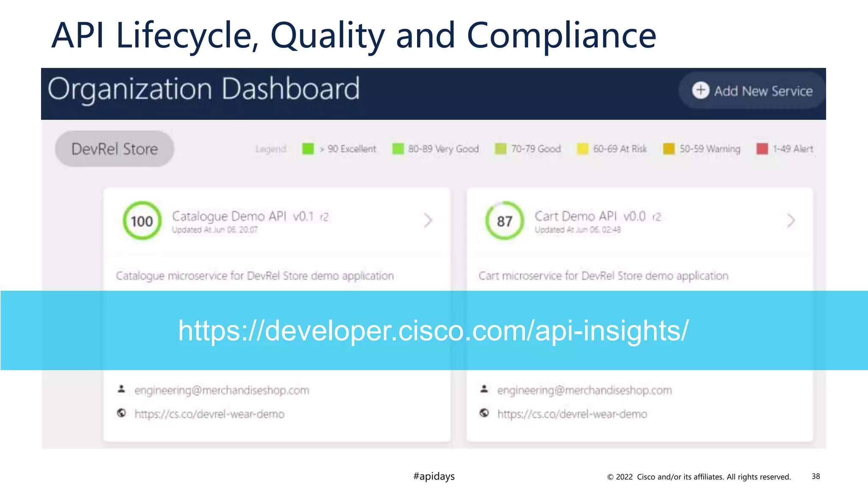Click the 70-79 Good legend swatch

501,149
